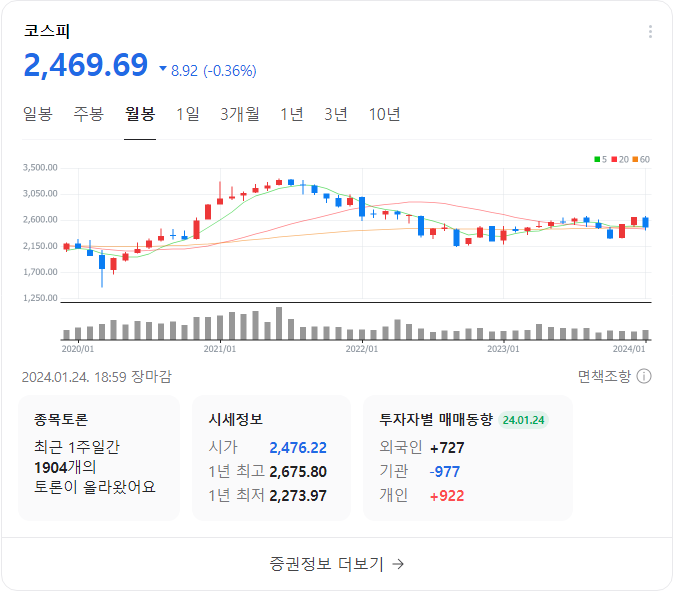Click the 1년 최고 value 2,675.80

[298, 472]
